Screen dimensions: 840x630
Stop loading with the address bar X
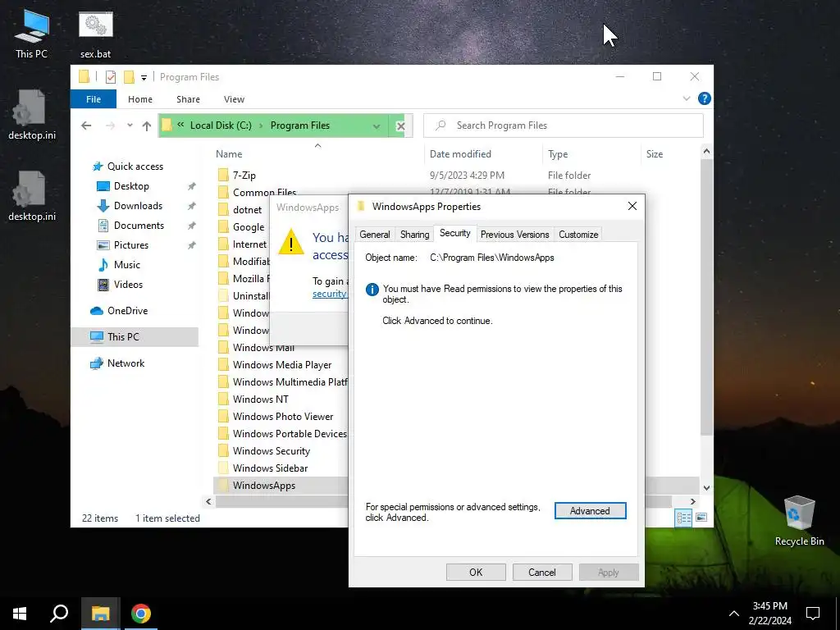coord(400,126)
